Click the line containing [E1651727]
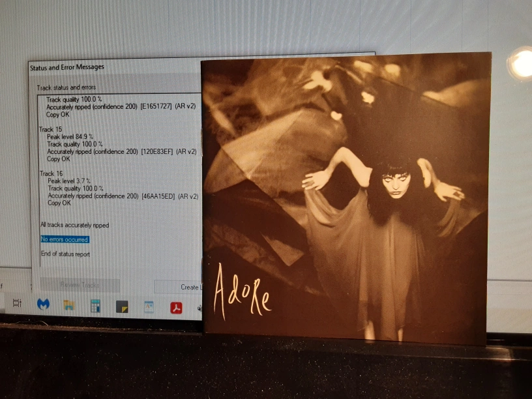This screenshot has width=532, height=399. 121,106
